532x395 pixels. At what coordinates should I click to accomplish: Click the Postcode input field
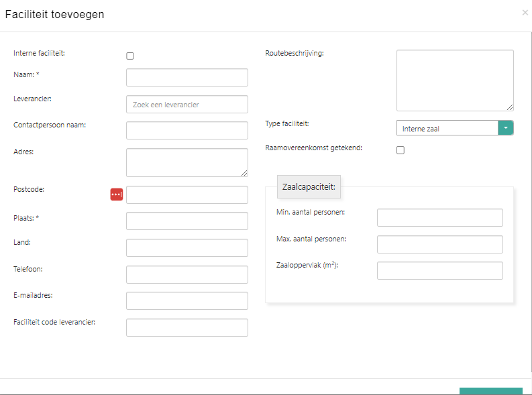click(x=187, y=194)
